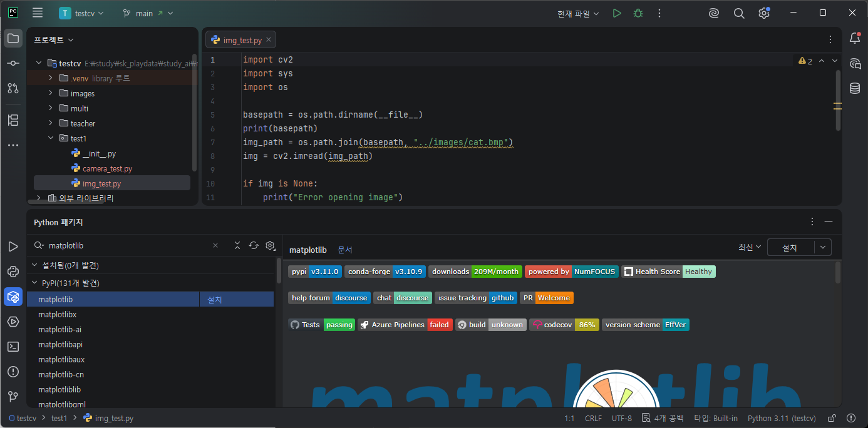Click CRLF line separator in status bar

pyautogui.click(x=593, y=418)
